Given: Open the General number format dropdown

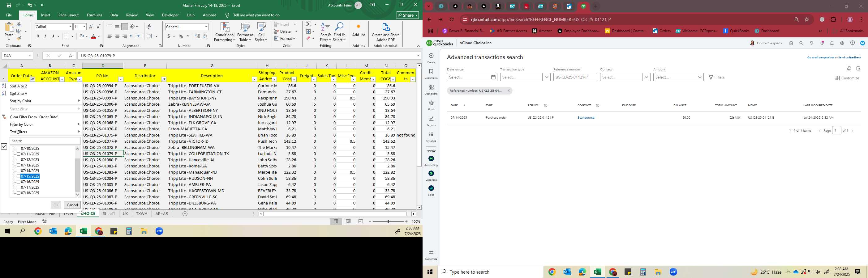Looking at the screenshot, I should pos(206,27).
